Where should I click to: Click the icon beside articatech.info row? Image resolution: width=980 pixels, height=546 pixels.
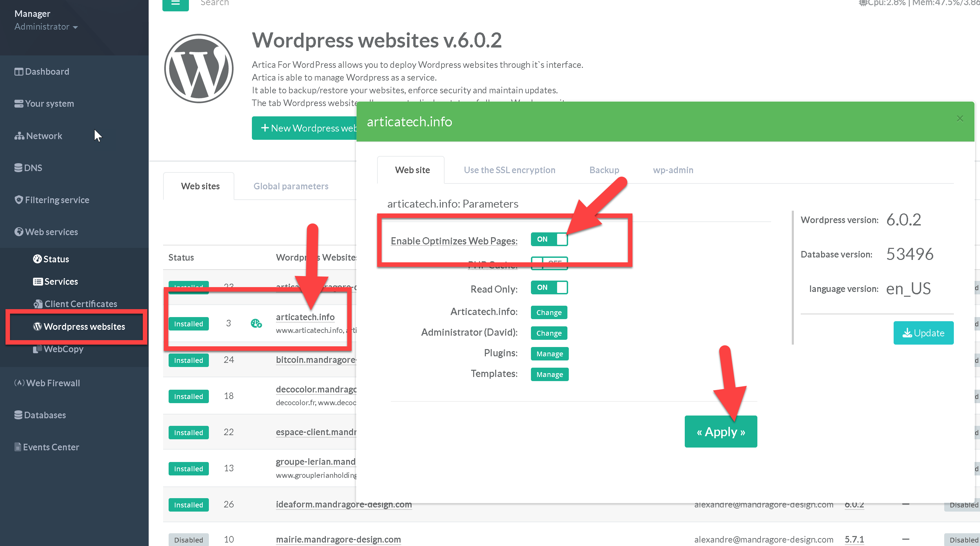pyautogui.click(x=256, y=323)
